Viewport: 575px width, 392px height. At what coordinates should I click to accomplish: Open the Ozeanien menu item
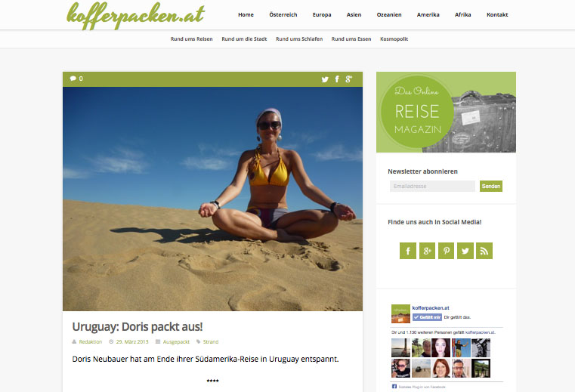[x=389, y=14]
